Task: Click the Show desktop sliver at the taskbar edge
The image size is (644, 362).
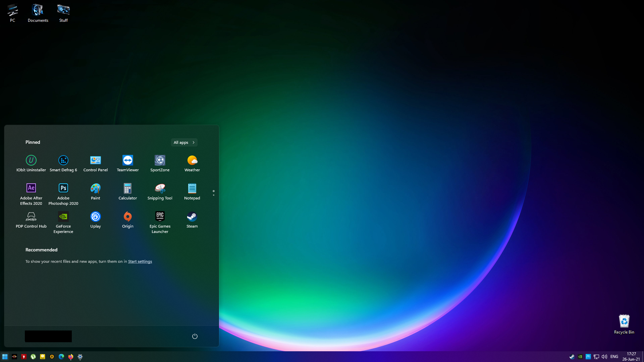Action: pyautogui.click(x=643, y=357)
